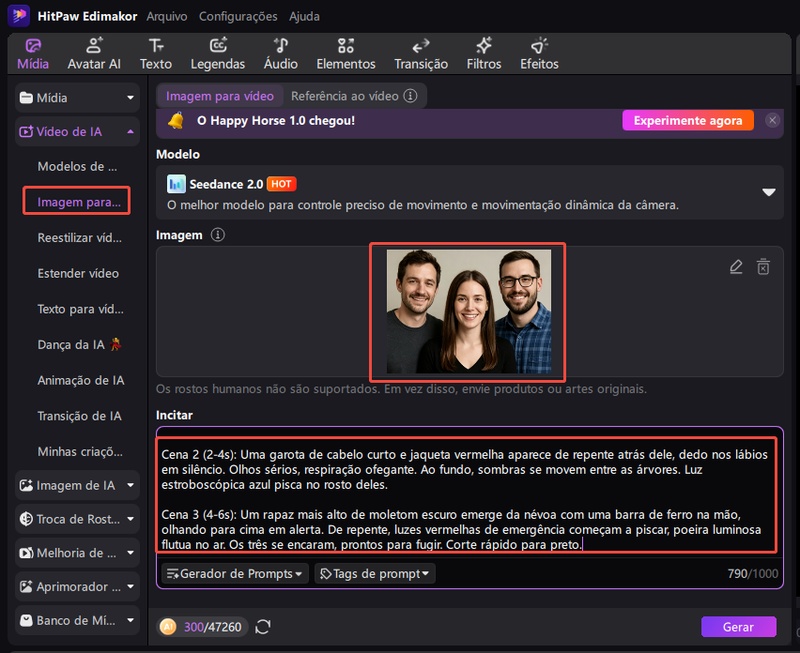Screen dimensions: 800x653
Task: Refresh the AI credits counter
Action: [x=263, y=627]
